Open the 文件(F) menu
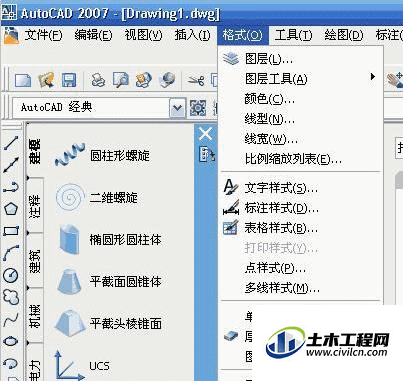 [43, 35]
